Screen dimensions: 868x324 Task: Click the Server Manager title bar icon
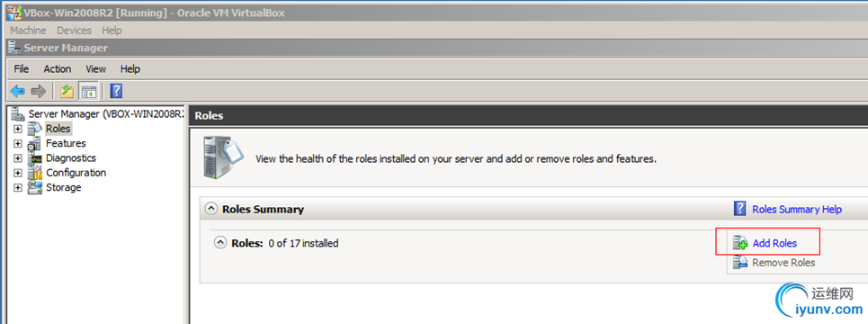[15, 48]
